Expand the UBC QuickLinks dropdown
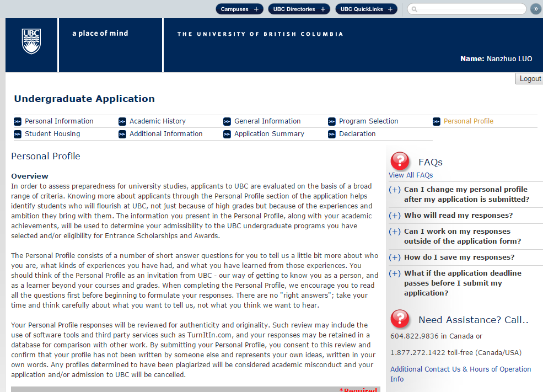Viewport: 543px width, 392px height. [367, 9]
